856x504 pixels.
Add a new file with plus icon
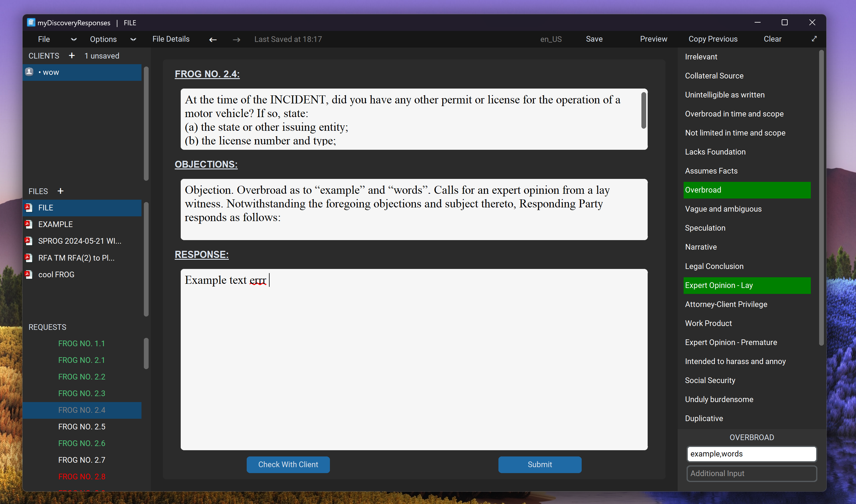click(x=60, y=191)
